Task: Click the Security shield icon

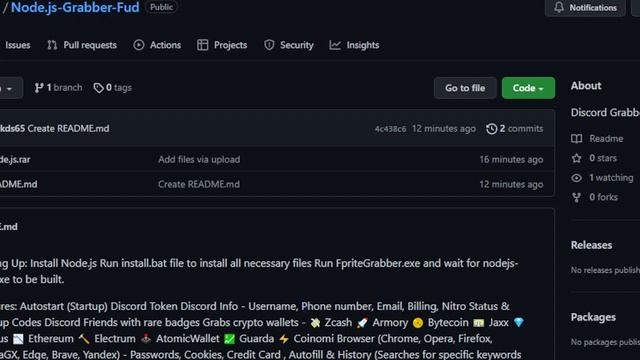Action: pyautogui.click(x=269, y=45)
